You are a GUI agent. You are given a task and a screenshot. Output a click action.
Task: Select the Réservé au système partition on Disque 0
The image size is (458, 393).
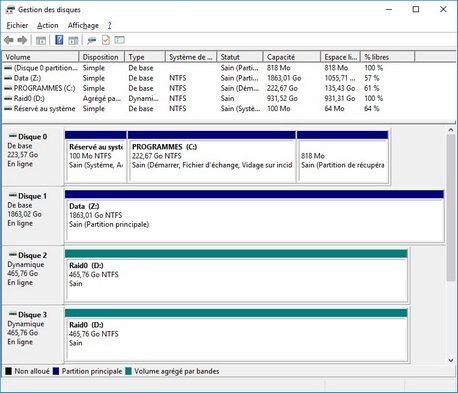click(96, 157)
